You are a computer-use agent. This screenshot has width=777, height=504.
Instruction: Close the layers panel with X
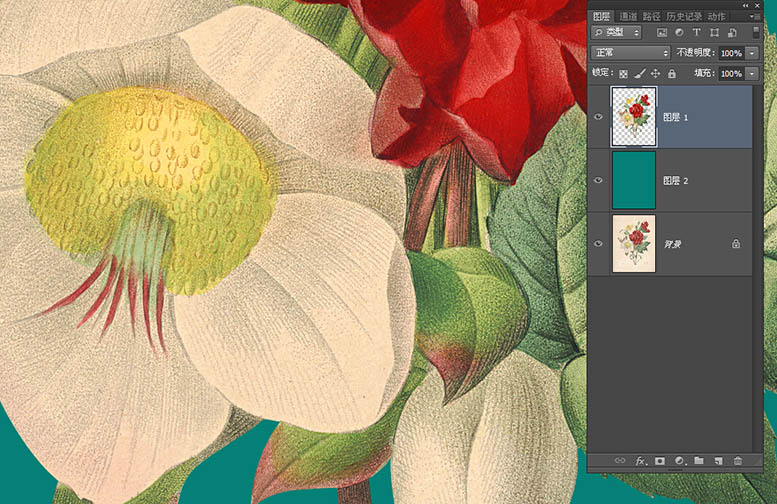click(x=757, y=5)
